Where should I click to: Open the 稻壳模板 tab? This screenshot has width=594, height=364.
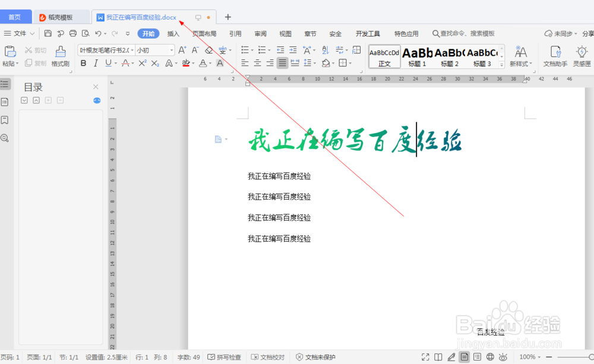pos(61,17)
